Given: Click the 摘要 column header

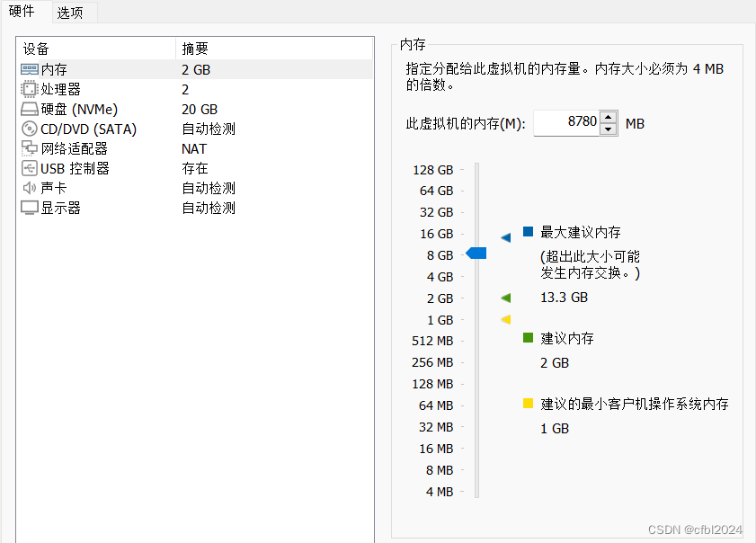Looking at the screenshot, I should (275, 49).
